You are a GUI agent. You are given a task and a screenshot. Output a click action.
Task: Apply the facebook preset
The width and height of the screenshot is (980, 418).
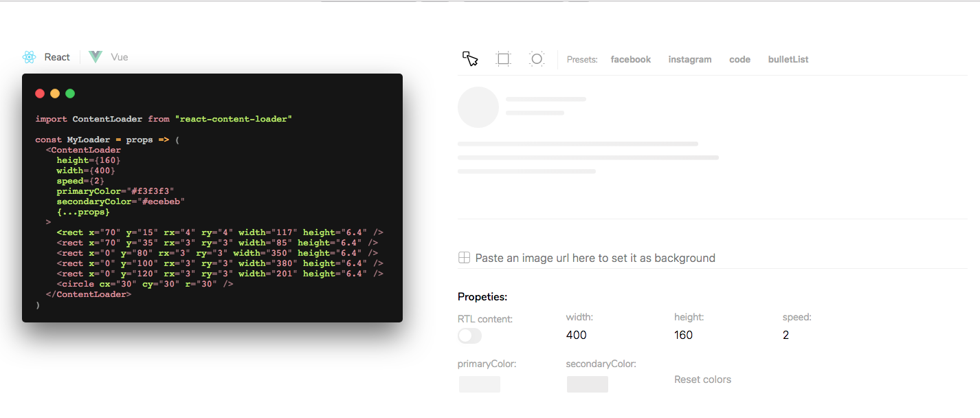(x=630, y=59)
